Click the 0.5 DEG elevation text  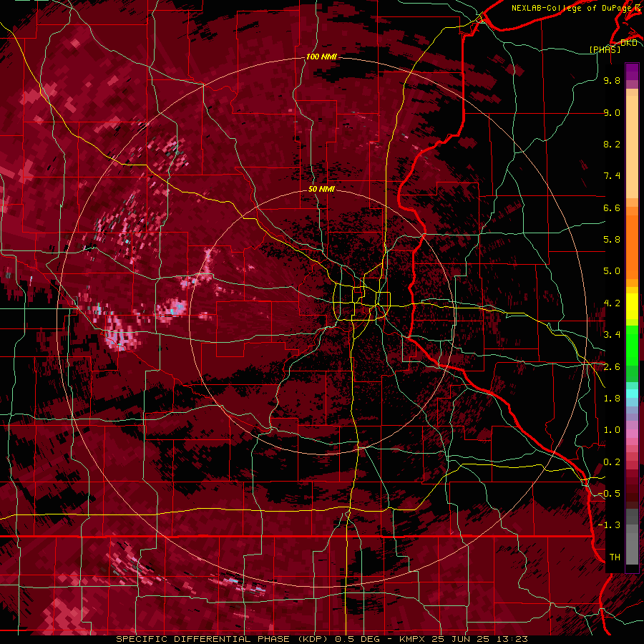[357, 639]
